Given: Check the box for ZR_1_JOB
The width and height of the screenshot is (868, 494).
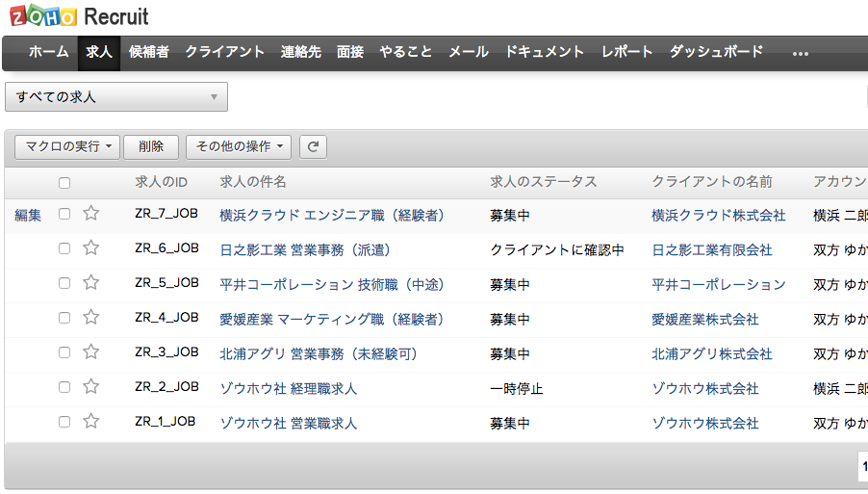Looking at the screenshot, I should coord(64,422).
